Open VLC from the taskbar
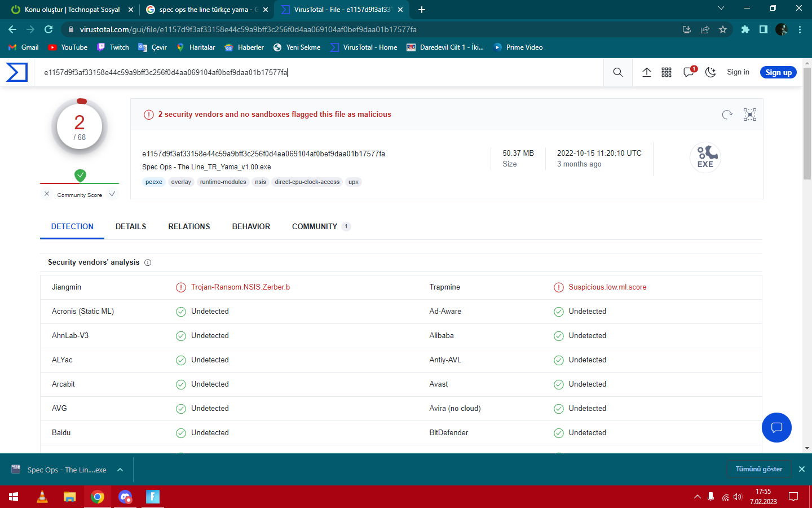Image resolution: width=812 pixels, height=508 pixels. pyautogui.click(x=42, y=497)
